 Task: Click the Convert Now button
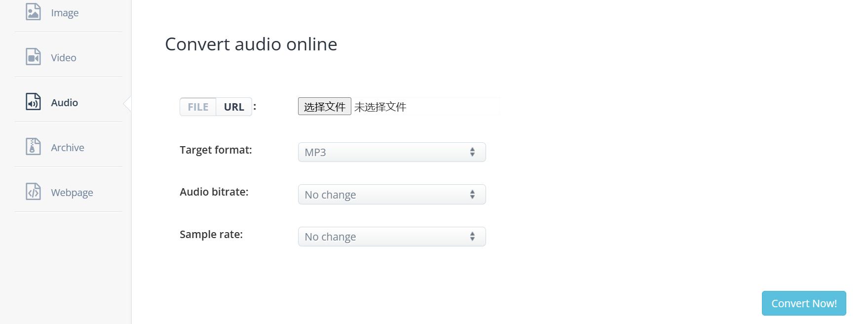[803, 303]
